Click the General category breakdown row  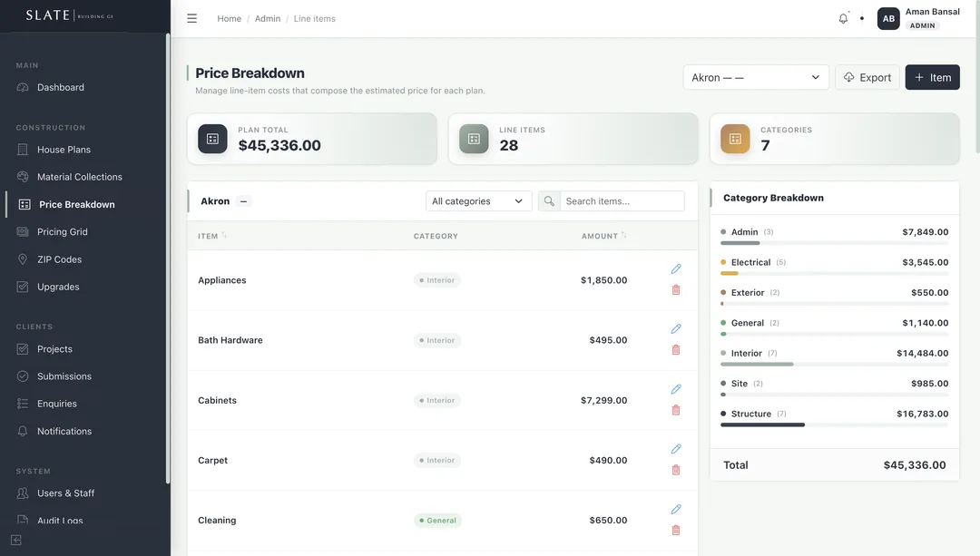tap(835, 327)
